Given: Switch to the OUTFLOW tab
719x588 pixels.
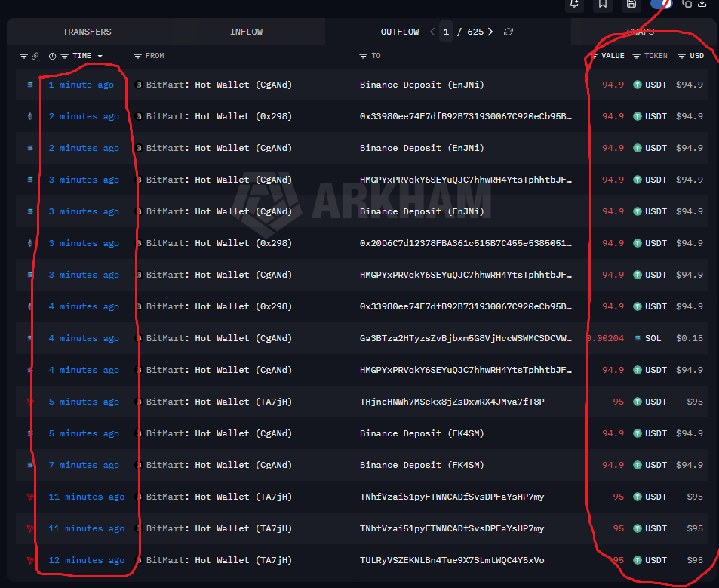Looking at the screenshot, I should point(399,32).
